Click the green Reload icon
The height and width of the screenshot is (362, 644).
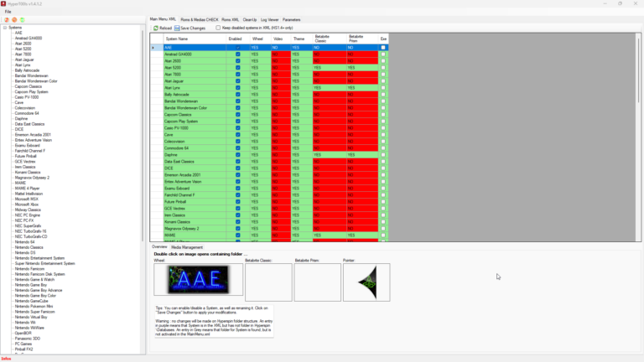pos(156,28)
